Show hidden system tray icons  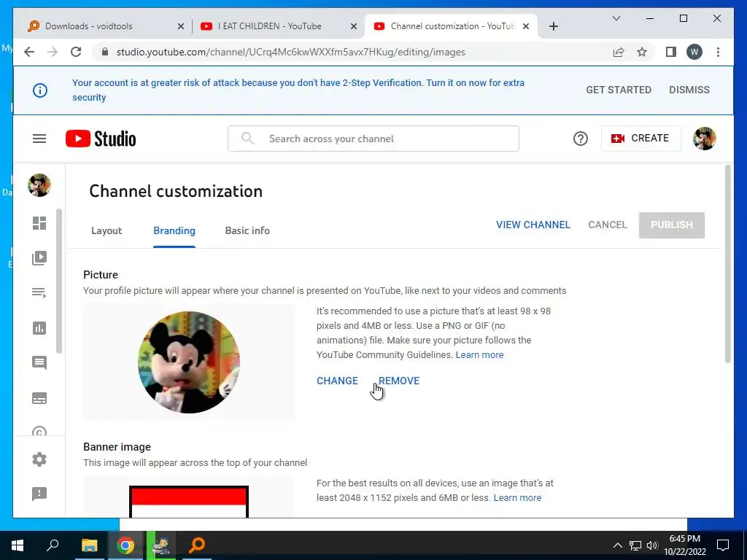pyautogui.click(x=617, y=545)
